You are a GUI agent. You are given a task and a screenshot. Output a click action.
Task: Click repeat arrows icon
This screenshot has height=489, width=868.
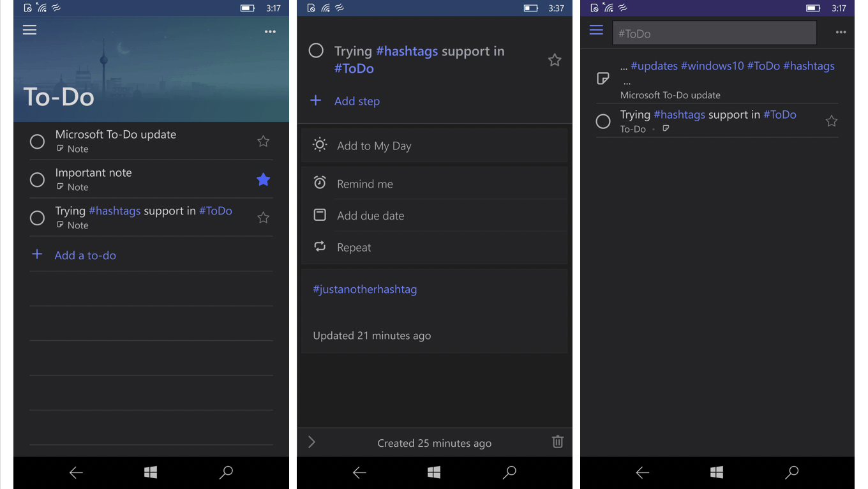(x=320, y=246)
